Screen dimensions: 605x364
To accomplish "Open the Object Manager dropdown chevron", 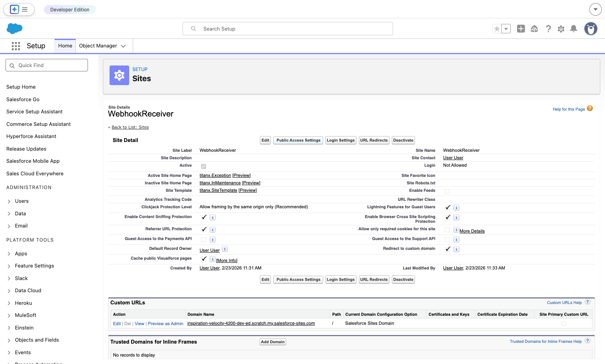I will tap(123, 46).
